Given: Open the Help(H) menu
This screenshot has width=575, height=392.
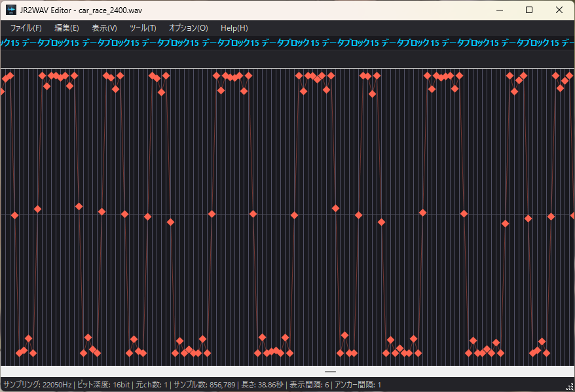Looking at the screenshot, I should tap(234, 28).
